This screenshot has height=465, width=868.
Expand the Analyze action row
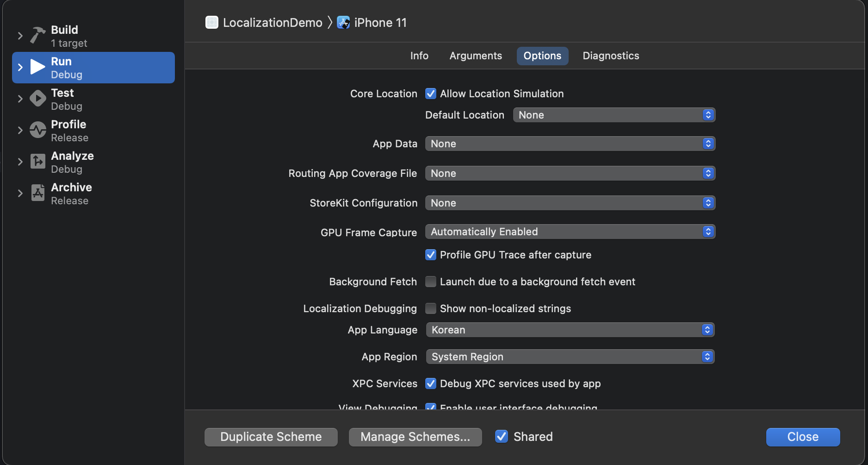coord(20,162)
